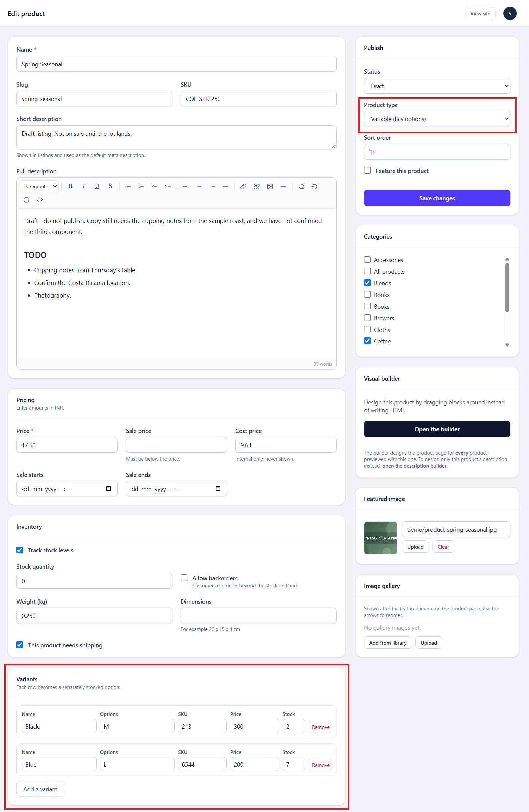Follow the open the description builder link
The image size is (529, 812).
click(414, 466)
